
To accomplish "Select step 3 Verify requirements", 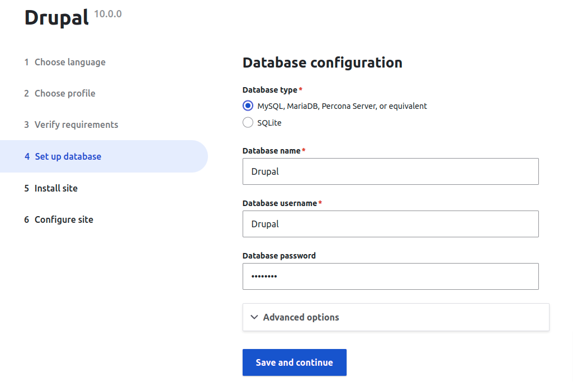I will click(x=71, y=125).
